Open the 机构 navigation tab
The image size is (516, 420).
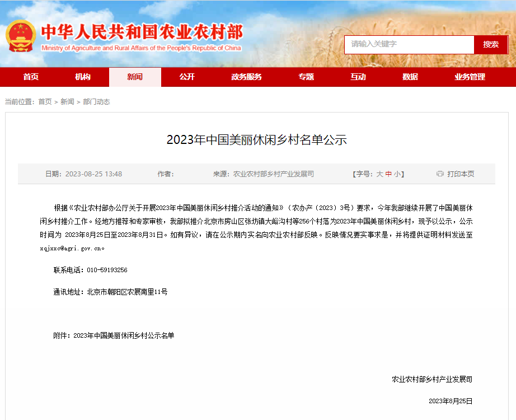tap(82, 77)
